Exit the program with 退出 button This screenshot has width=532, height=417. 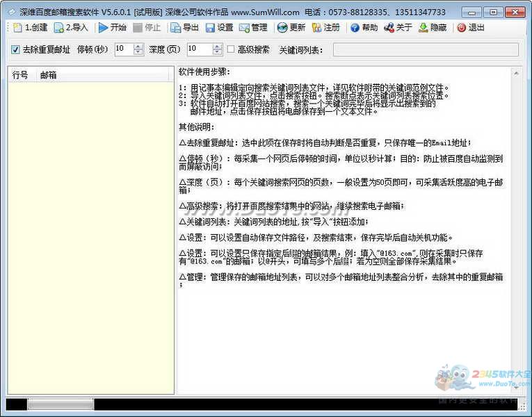[471, 28]
